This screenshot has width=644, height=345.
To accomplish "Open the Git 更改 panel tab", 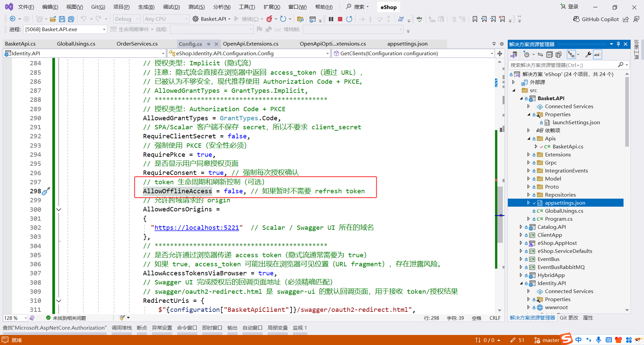I will click(x=569, y=318).
